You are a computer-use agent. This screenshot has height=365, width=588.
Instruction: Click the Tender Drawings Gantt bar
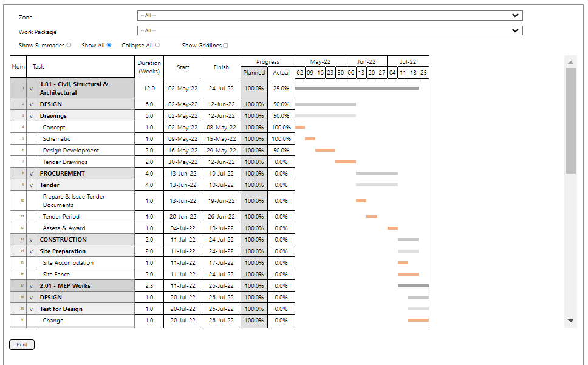(346, 162)
